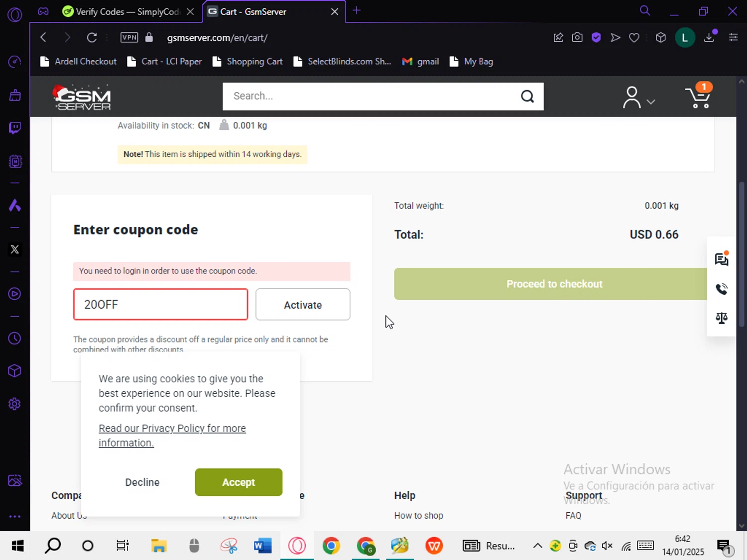Open the X (Twitter) sidebar icon
This screenshot has width=747, height=560.
pos(15,249)
